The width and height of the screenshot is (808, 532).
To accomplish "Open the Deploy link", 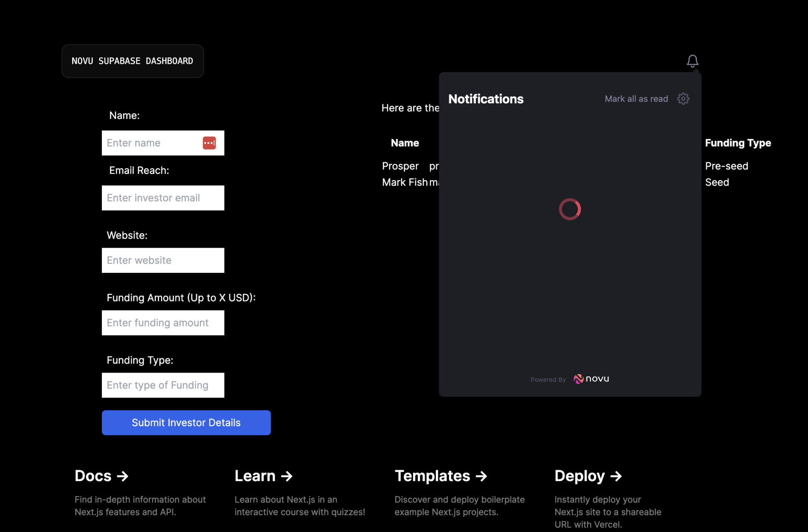I will click(x=580, y=476).
